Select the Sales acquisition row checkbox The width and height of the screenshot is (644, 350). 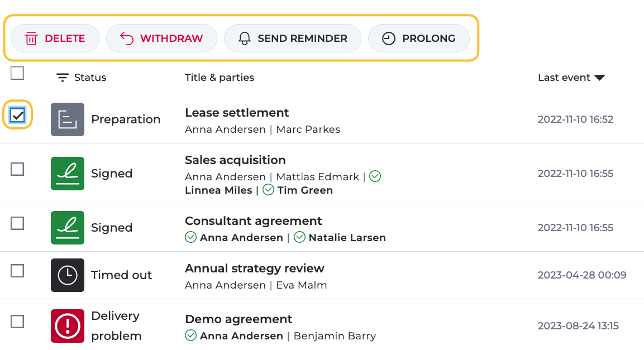point(18,169)
